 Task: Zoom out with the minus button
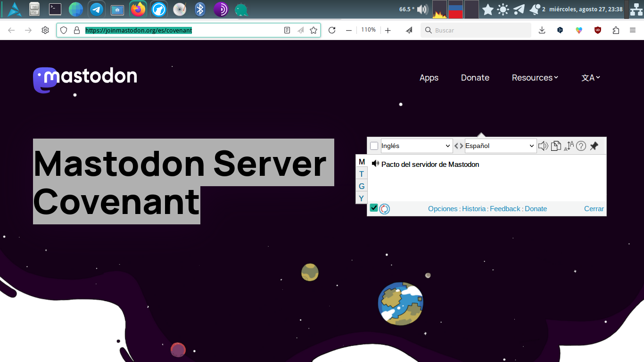pyautogui.click(x=349, y=30)
